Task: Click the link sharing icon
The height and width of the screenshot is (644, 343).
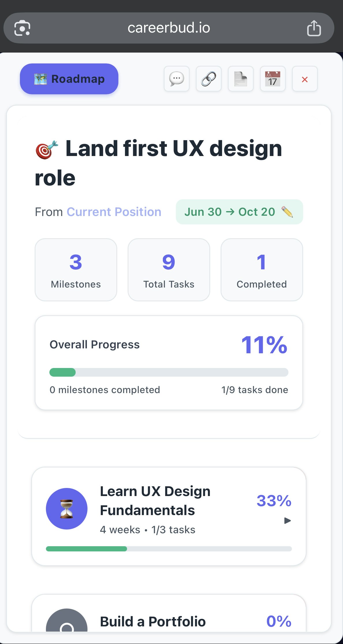Action: click(x=208, y=79)
